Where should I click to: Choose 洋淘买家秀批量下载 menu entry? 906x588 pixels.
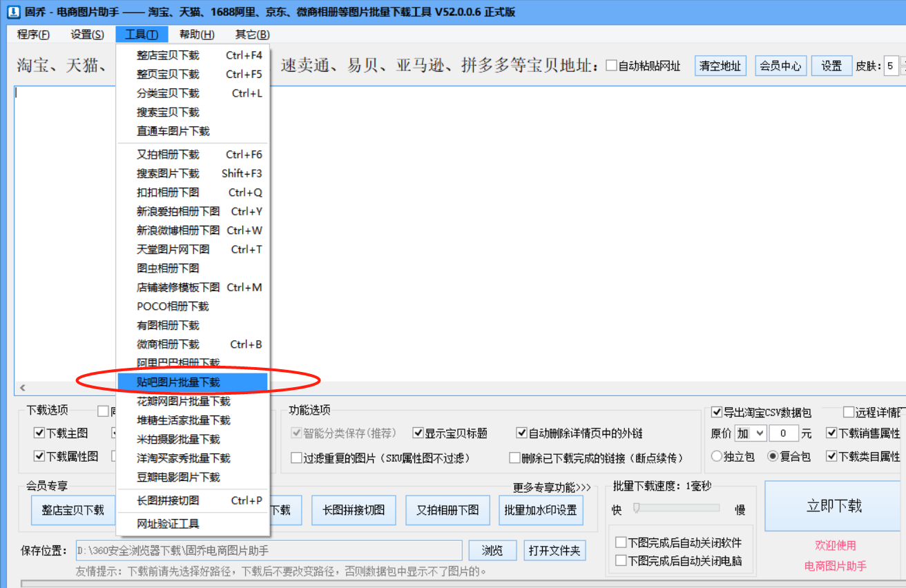193,458
